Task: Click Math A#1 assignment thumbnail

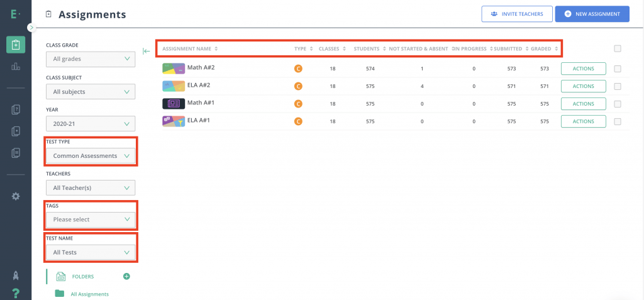Action: (x=174, y=104)
